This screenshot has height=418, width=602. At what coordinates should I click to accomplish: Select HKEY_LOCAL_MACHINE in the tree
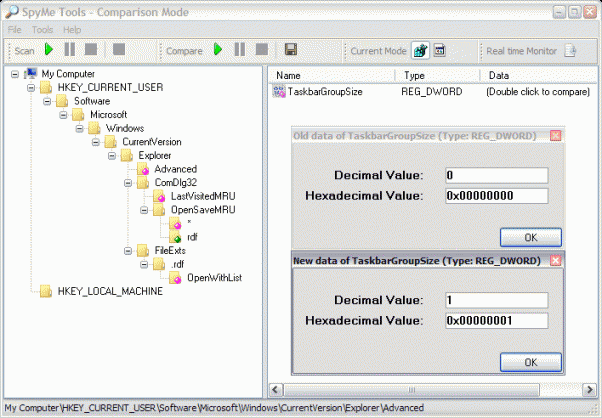(110, 291)
